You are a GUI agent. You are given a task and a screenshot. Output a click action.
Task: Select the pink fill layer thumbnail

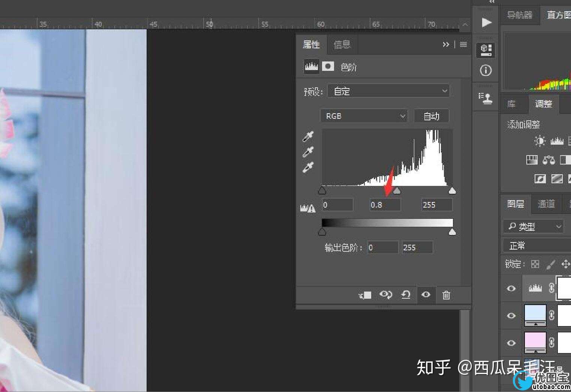click(535, 343)
